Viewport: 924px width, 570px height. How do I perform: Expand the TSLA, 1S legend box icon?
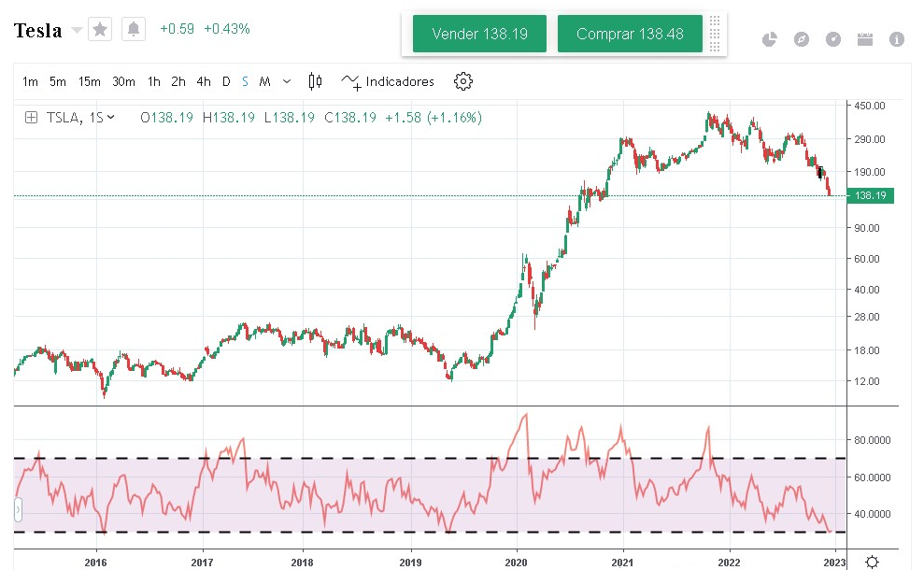[31, 118]
